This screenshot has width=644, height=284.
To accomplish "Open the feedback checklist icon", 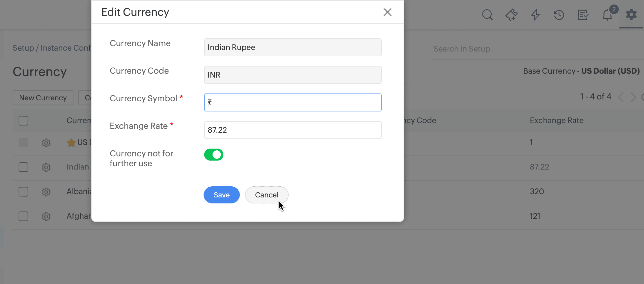I will coord(583,15).
